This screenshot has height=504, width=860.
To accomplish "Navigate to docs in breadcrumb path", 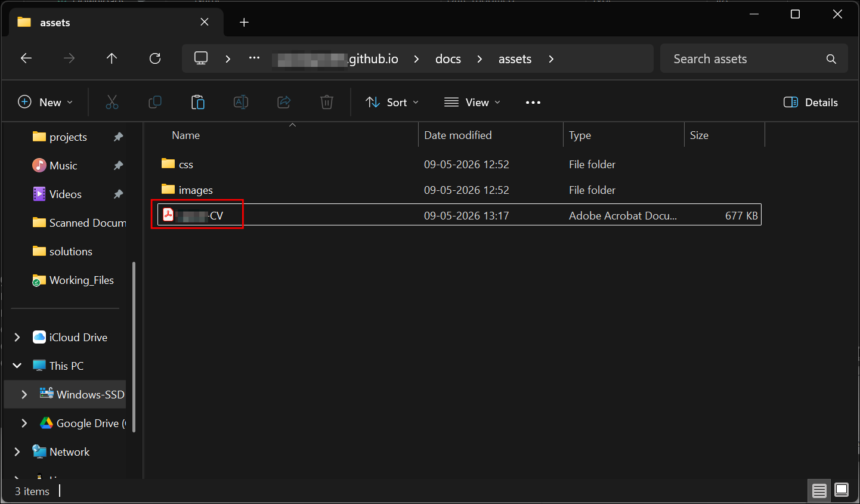I will tap(448, 58).
